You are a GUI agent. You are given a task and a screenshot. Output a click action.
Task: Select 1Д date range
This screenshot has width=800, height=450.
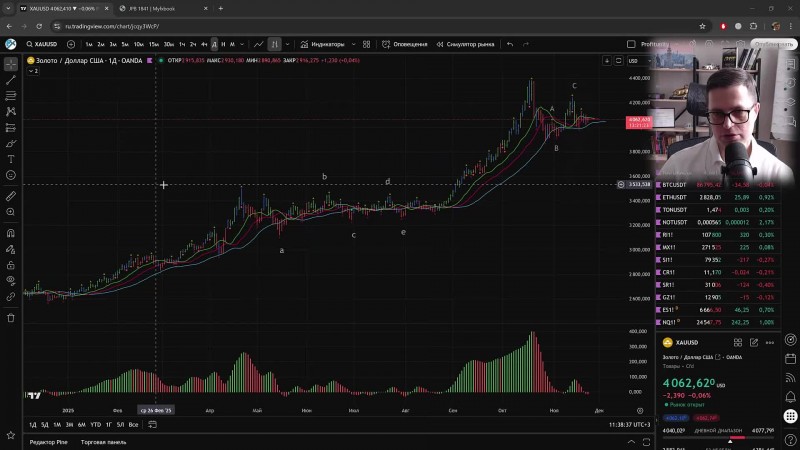33,424
